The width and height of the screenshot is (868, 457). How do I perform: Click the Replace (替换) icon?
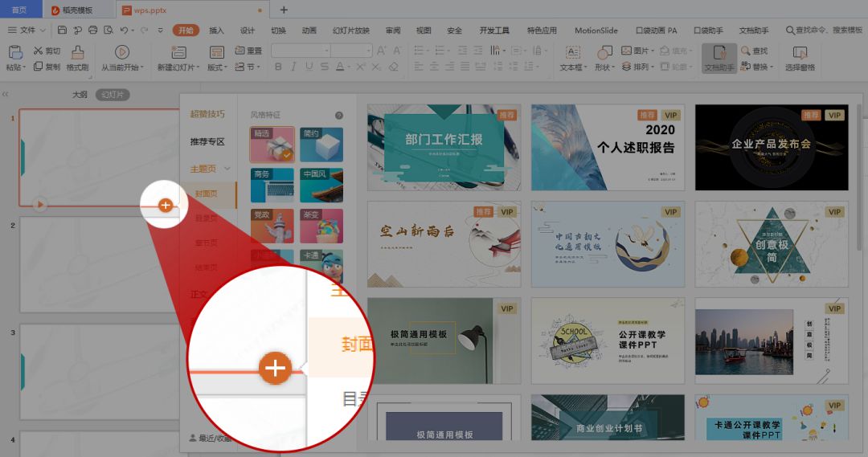pyautogui.click(x=746, y=67)
